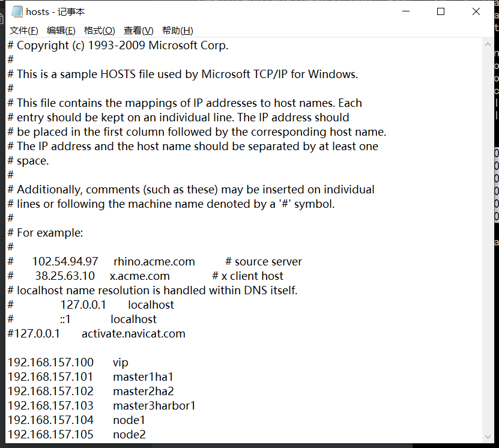Click the IP '38.25.63.10'
This screenshot has height=448, width=499.
pos(65,276)
